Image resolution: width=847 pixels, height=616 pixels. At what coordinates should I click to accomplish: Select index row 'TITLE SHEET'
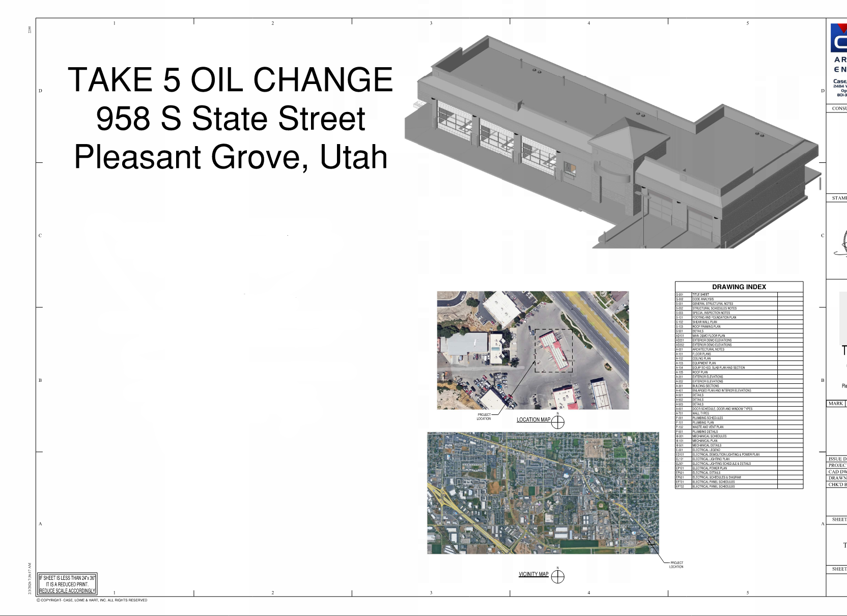[739, 295]
